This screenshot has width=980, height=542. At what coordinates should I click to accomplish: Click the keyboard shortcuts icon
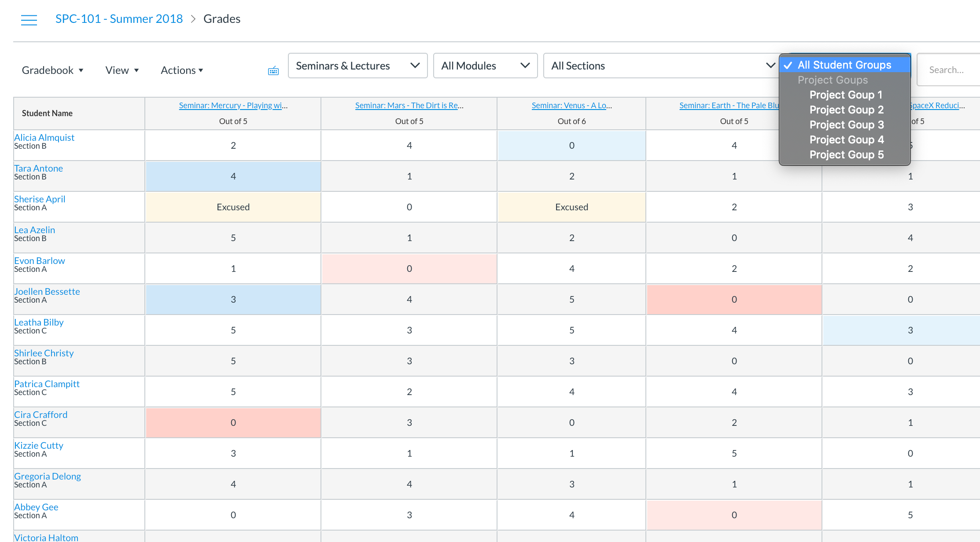[x=273, y=71]
